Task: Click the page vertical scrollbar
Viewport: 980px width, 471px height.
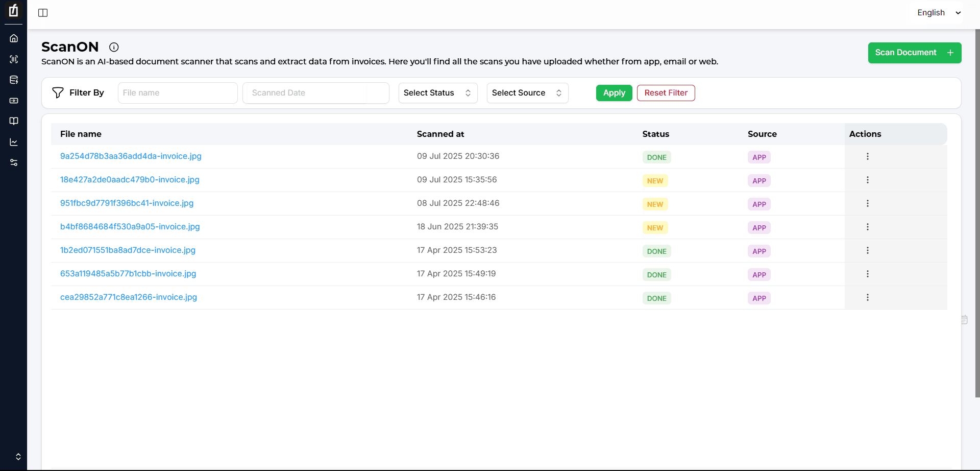Action: (x=977, y=213)
